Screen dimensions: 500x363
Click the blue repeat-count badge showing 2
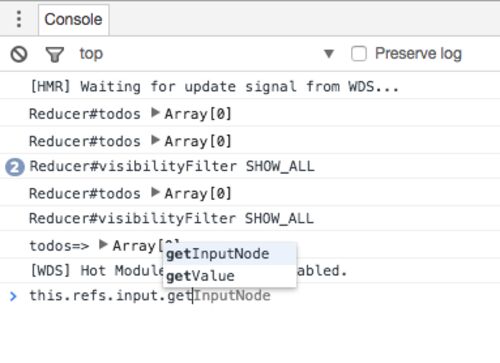15,167
